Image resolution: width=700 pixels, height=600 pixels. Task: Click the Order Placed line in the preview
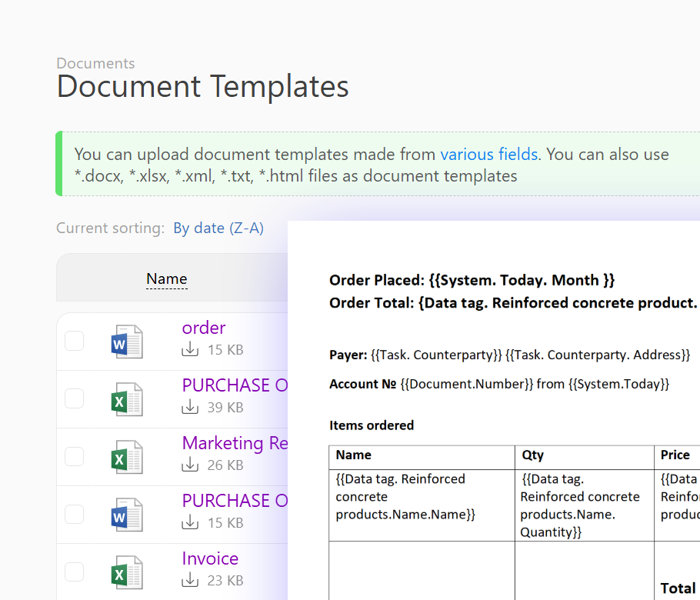(x=472, y=280)
